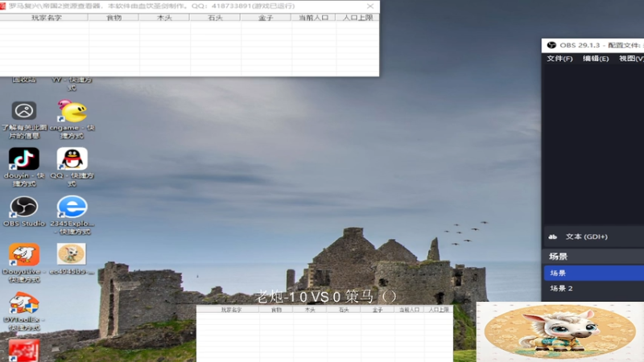Launch the Douyulive shark shortcut
The image size is (644, 362).
[24, 254]
